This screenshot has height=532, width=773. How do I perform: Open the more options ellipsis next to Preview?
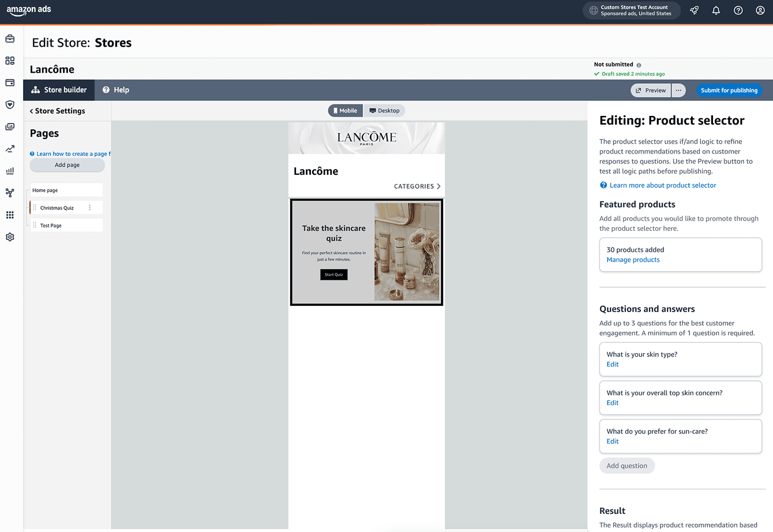[678, 91]
